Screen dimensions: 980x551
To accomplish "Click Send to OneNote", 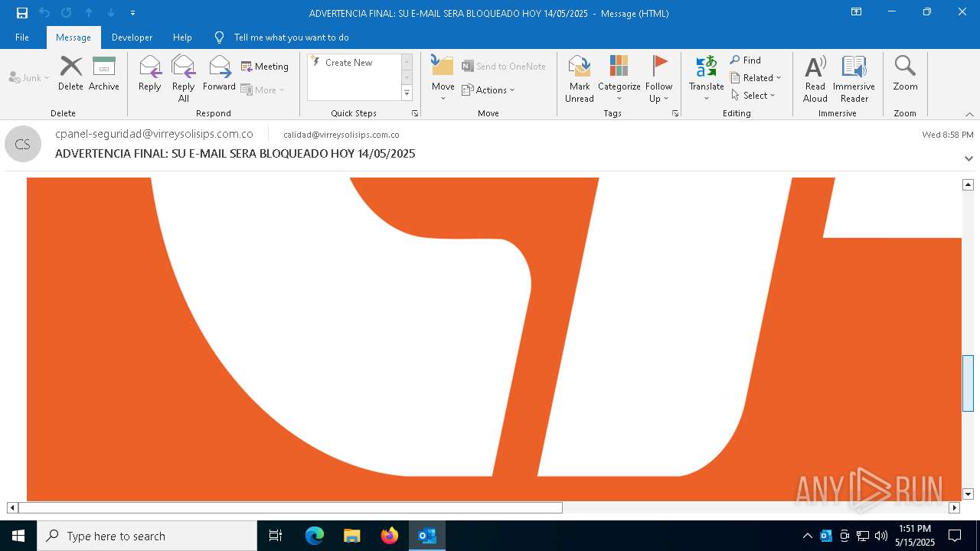I will [x=504, y=67].
